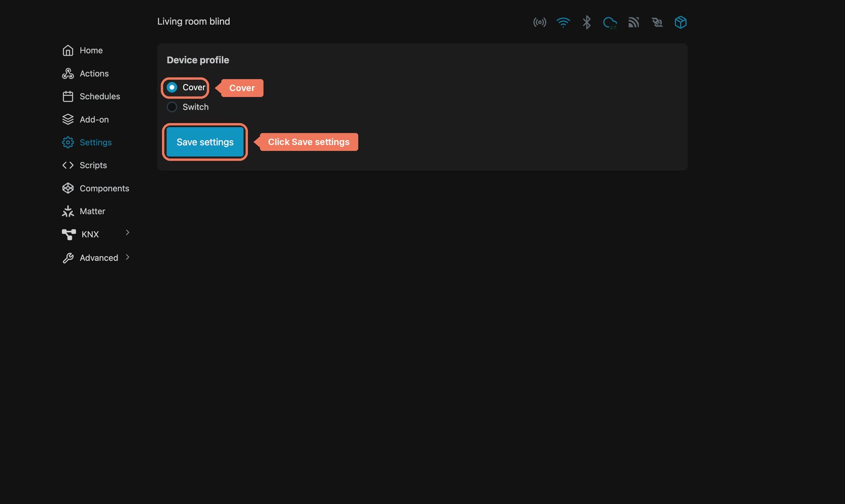This screenshot has width=845, height=504.
Task: Click the outbound websocket status icon
Action: coord(657,22)
